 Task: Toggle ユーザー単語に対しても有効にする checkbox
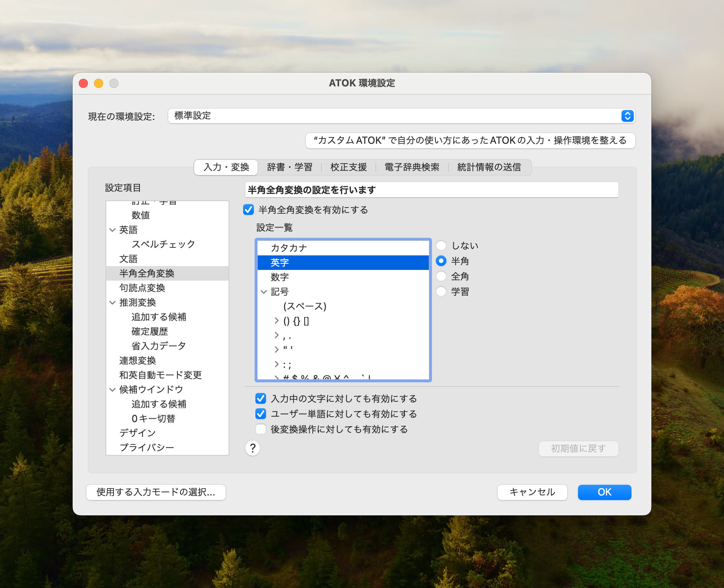(x=261, y=414)
